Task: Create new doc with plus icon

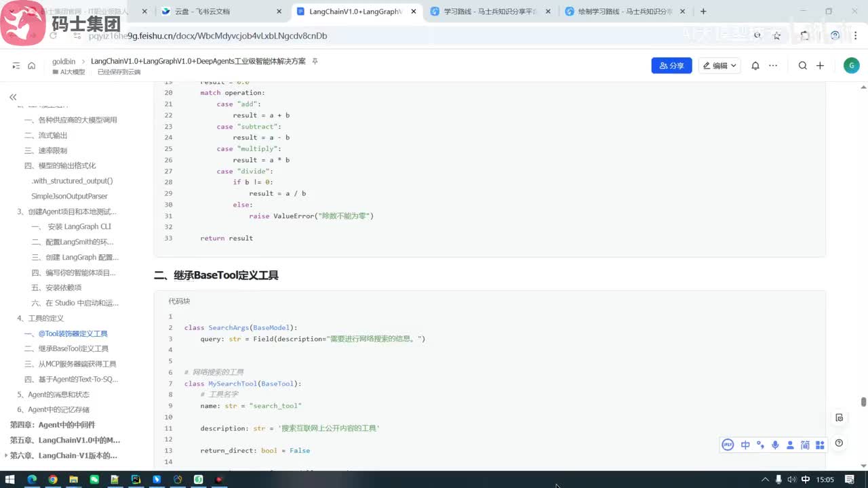Action: tap(820, 66)
